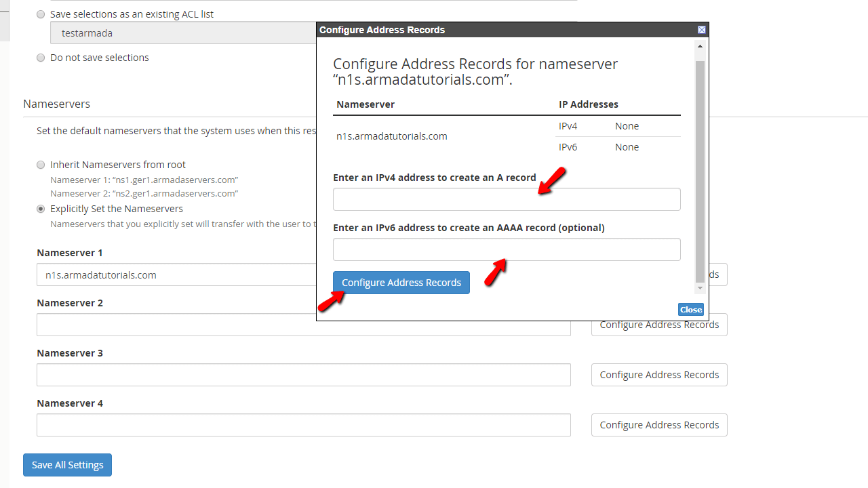This screenshot has width=868, height=488.
Task: Click the dialog scrollbar down arrow
Action: pyautogui.click(x=701, y=288)
